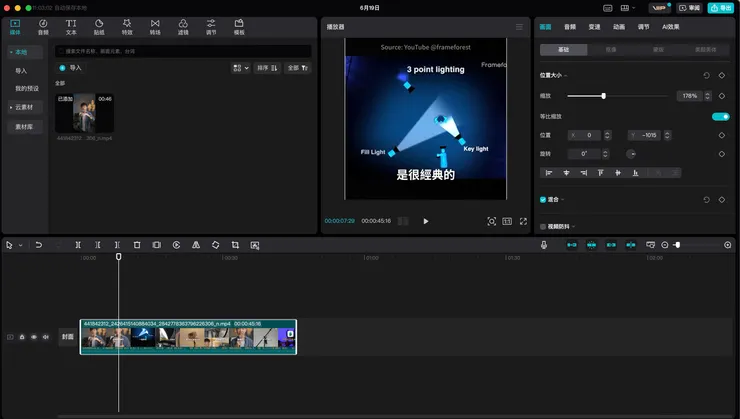Open the media view mode dropdown
740x419 pixels.
tap(241, 68)
